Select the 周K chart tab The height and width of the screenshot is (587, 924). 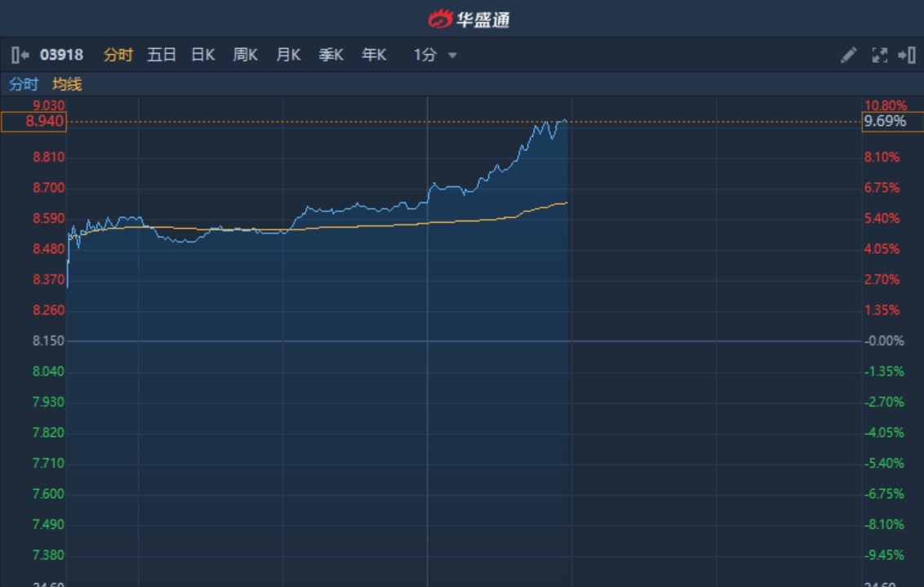(245, 56)
